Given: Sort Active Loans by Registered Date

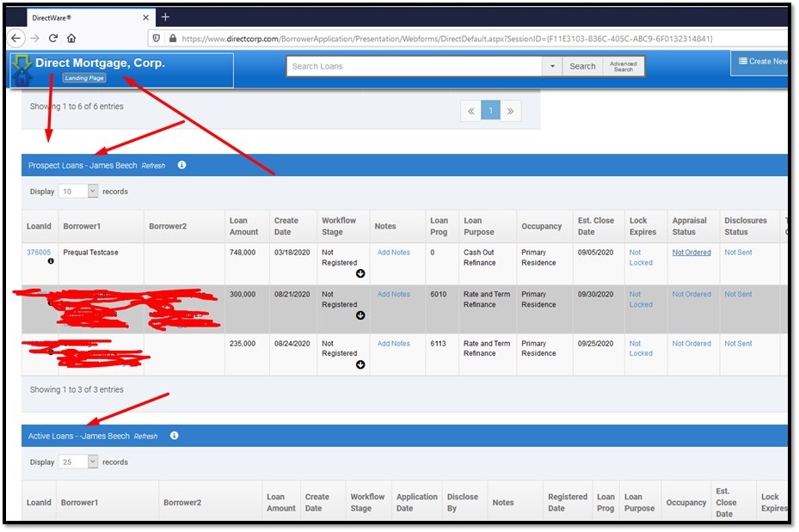Looking at the screenshot, I should (567, 503).
